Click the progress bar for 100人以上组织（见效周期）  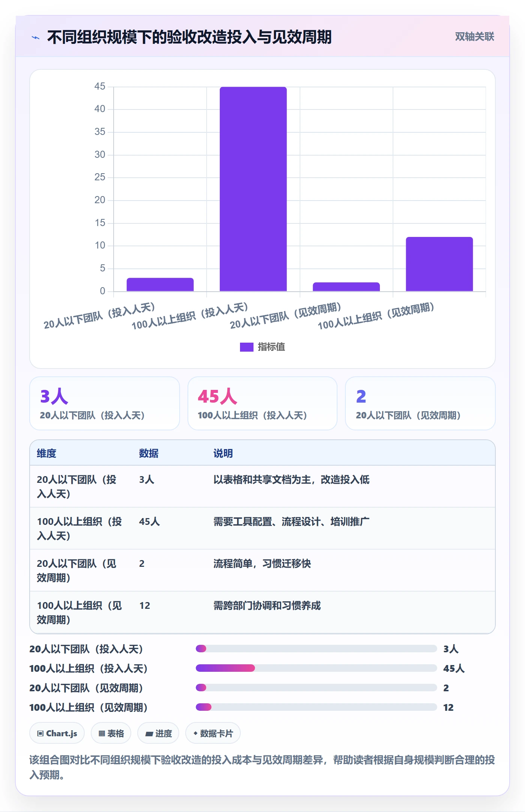316,707
